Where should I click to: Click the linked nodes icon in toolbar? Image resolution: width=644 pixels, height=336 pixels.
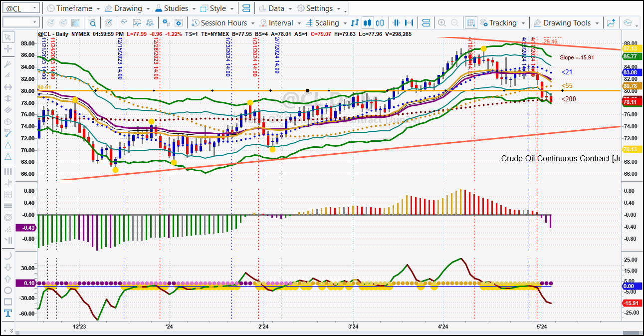(x=149, y=22)
